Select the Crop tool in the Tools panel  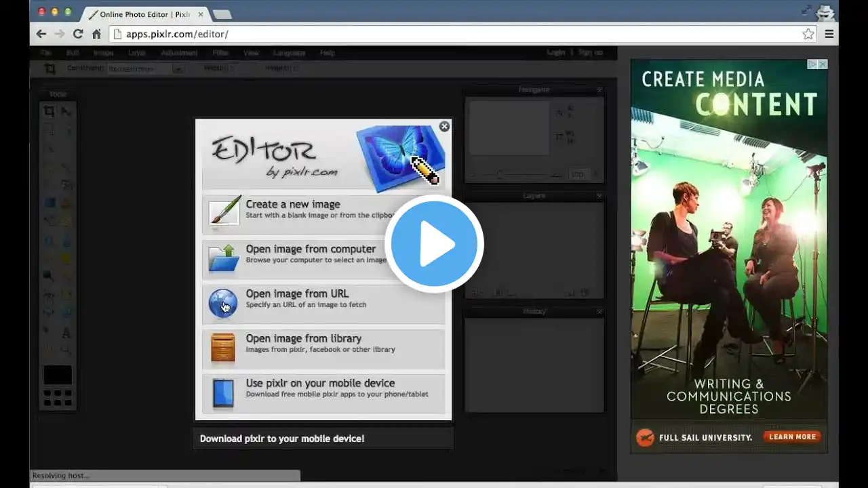tap(50, 111)
